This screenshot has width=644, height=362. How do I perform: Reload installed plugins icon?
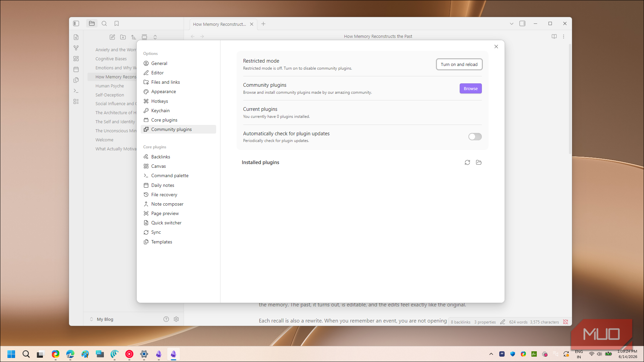pos(467,162)
